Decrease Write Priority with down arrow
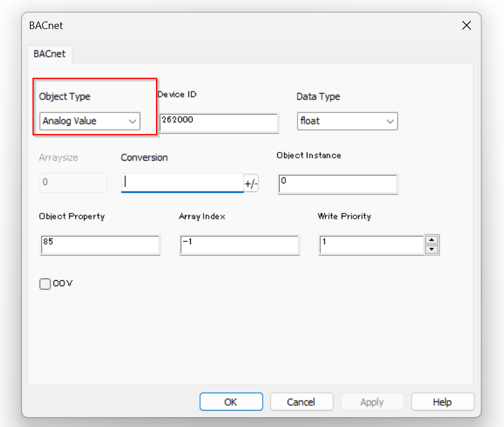504x427 pixels. tap(432, 249)
